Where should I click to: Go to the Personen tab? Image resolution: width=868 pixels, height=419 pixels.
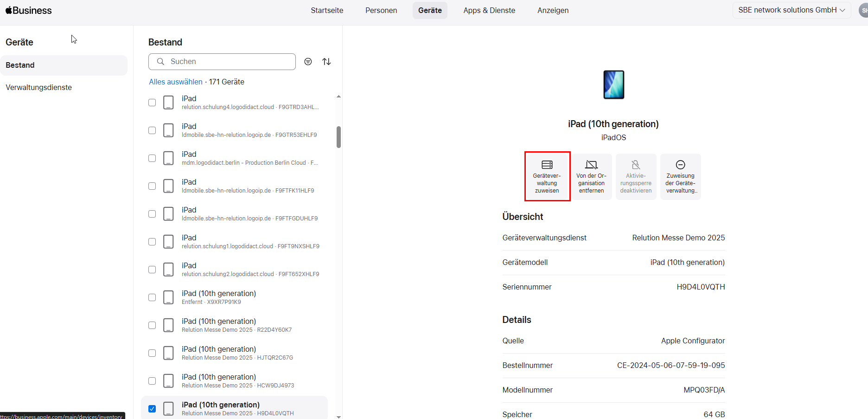[x=381, y=10]
